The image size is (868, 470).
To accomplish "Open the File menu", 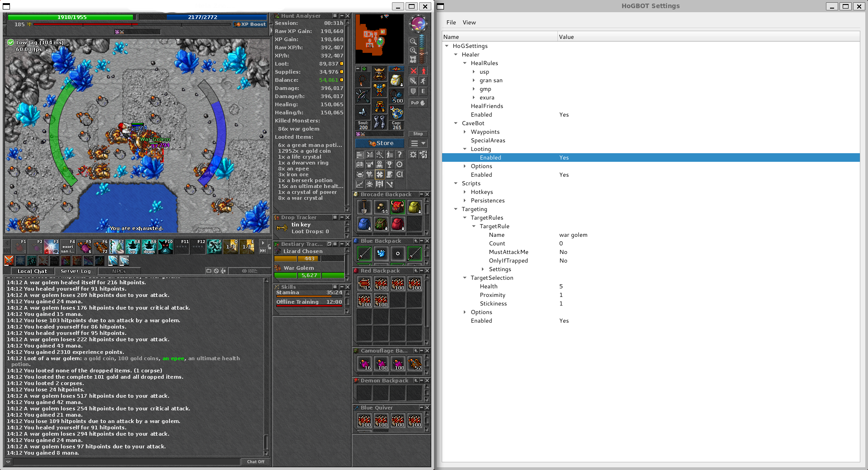I will [x=451, y=23].
